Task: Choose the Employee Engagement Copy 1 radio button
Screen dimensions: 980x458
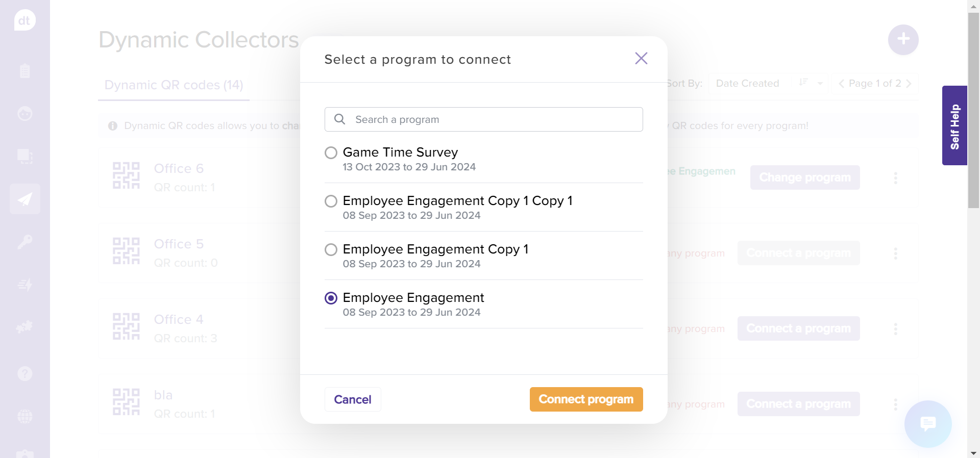Action: pyautogui.click(x=331, y=249)
